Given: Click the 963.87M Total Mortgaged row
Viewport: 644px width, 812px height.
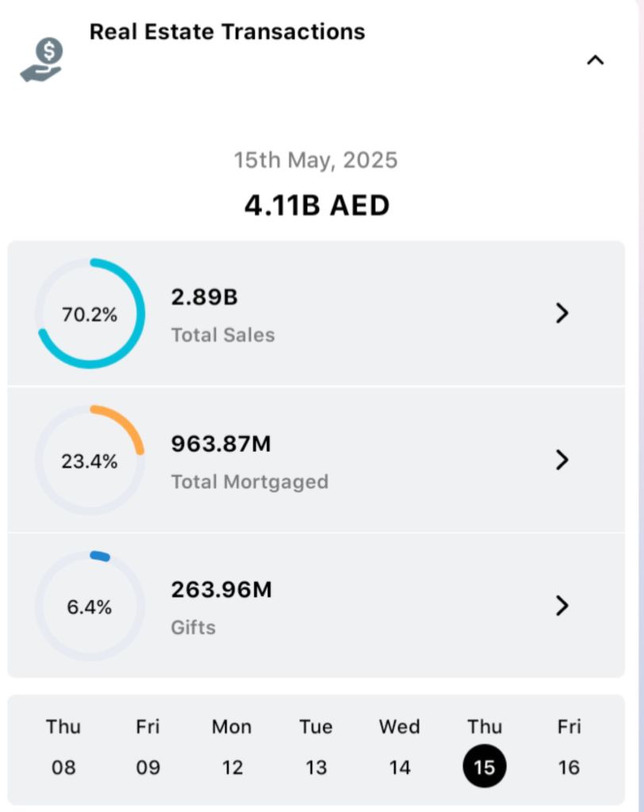Looking at the screenshot, I should pyautogui.click(x=318, y=460).
